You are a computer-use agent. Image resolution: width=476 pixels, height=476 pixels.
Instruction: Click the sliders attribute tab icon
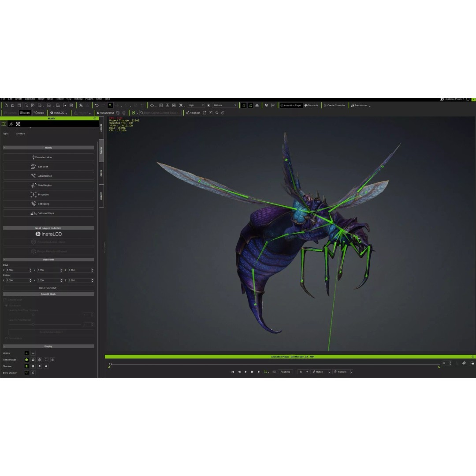[x=4, y=124]
